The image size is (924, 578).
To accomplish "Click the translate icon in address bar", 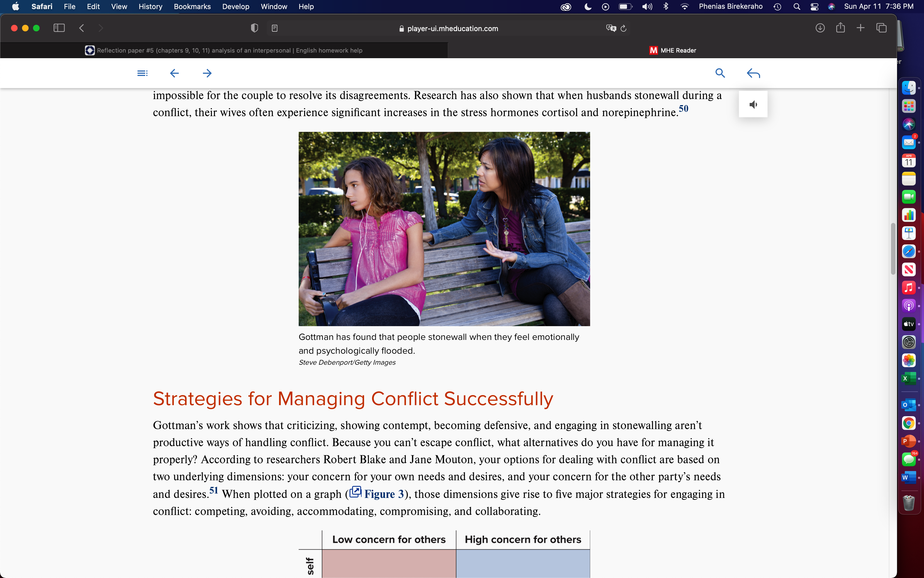I will (611, 28).
